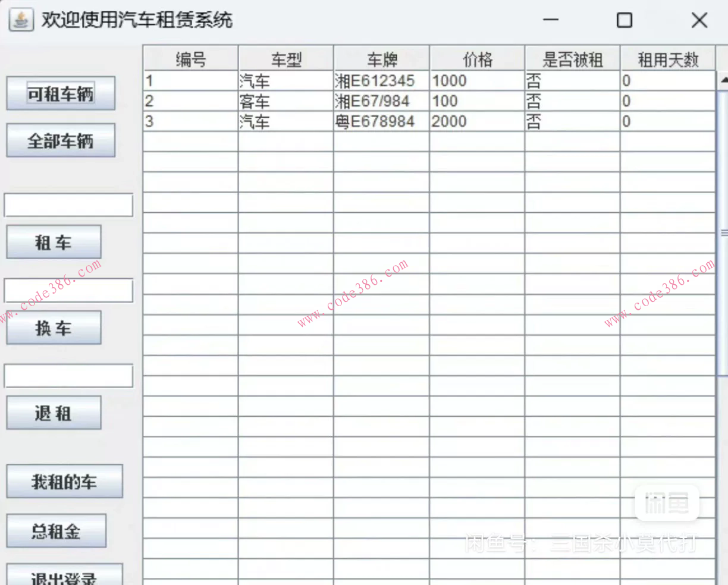Select the number cell 1
The height and width of the screenshot is (585, 728).
click(191, 81)
